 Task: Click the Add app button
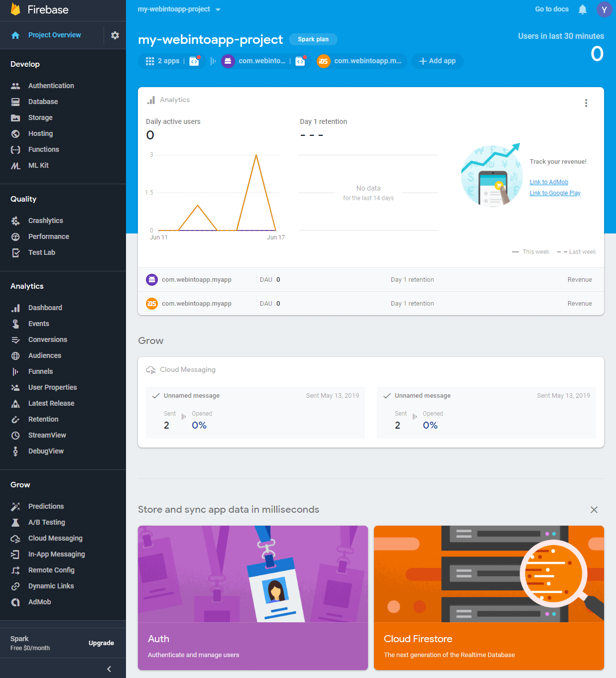[x=437, y=61]
